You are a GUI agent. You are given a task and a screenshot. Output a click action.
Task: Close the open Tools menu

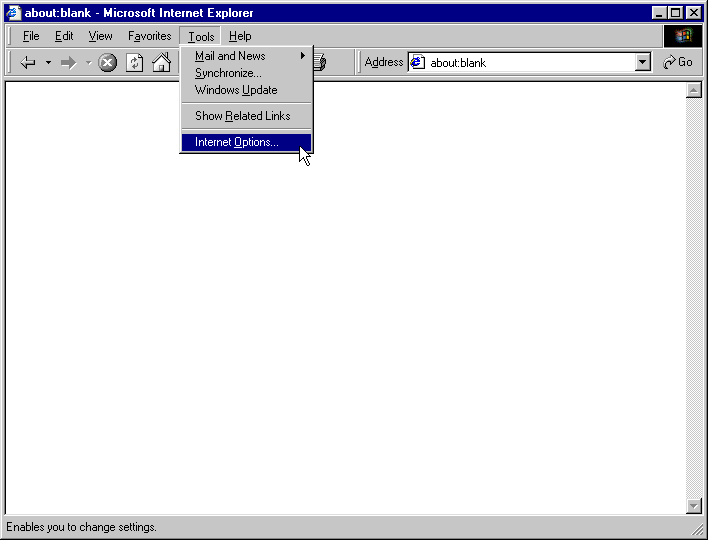201,36
